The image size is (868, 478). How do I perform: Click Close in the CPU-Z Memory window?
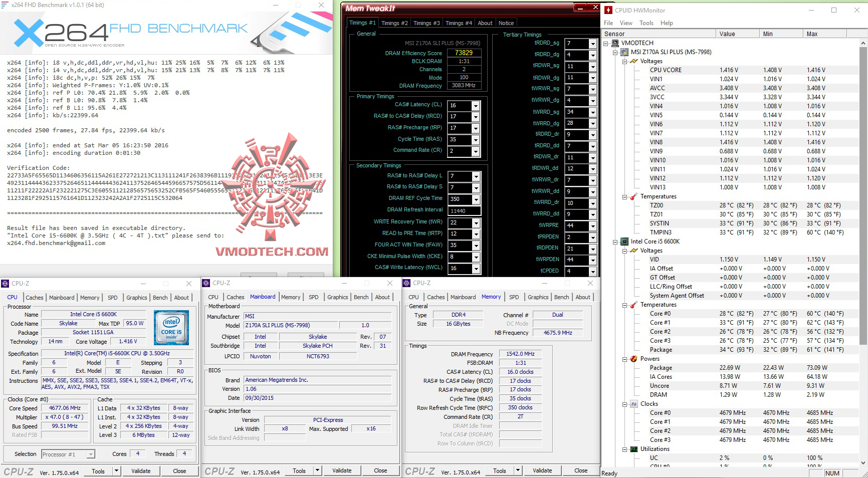(581, 470)
